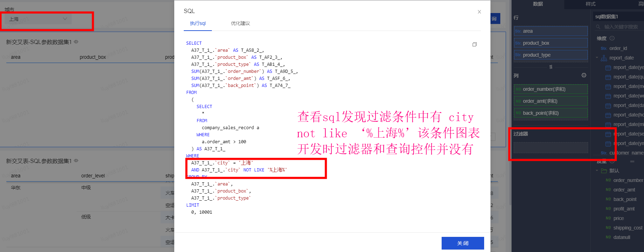Collapse the report_date tree node
The height and width of the screenshot is (252, 644).
597,58
